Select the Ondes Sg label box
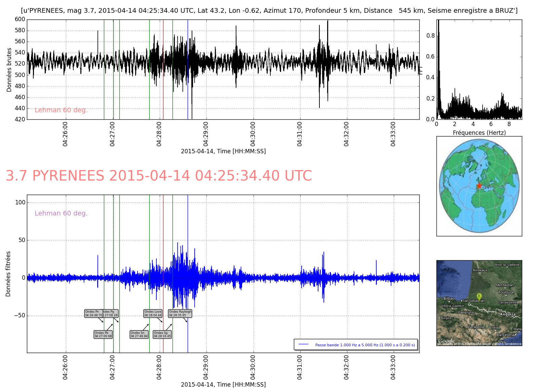This screenshot has width=538, height=392. [162, 335]
